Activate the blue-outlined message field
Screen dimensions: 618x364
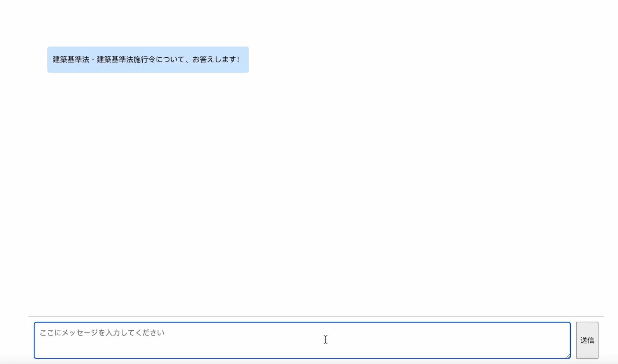pos(302,340)
